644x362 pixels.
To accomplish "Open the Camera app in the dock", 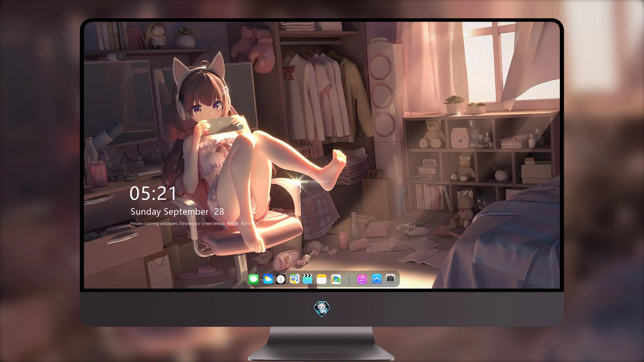I will click(x=390, y=279).
